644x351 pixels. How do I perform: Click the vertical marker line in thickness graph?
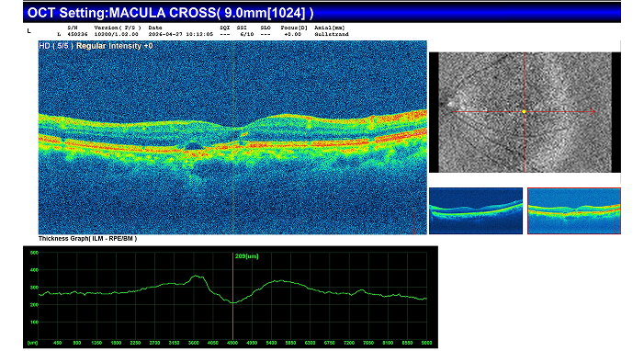click(x=232, y=296)
